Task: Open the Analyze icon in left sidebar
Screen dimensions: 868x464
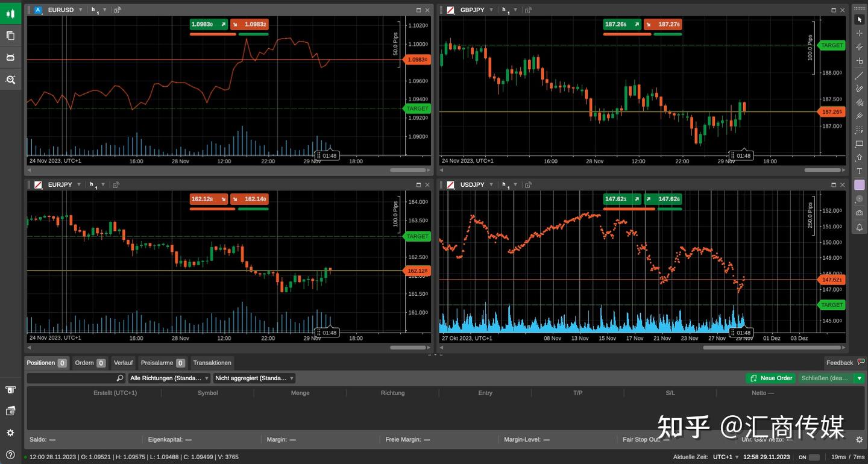Action: 10,79
